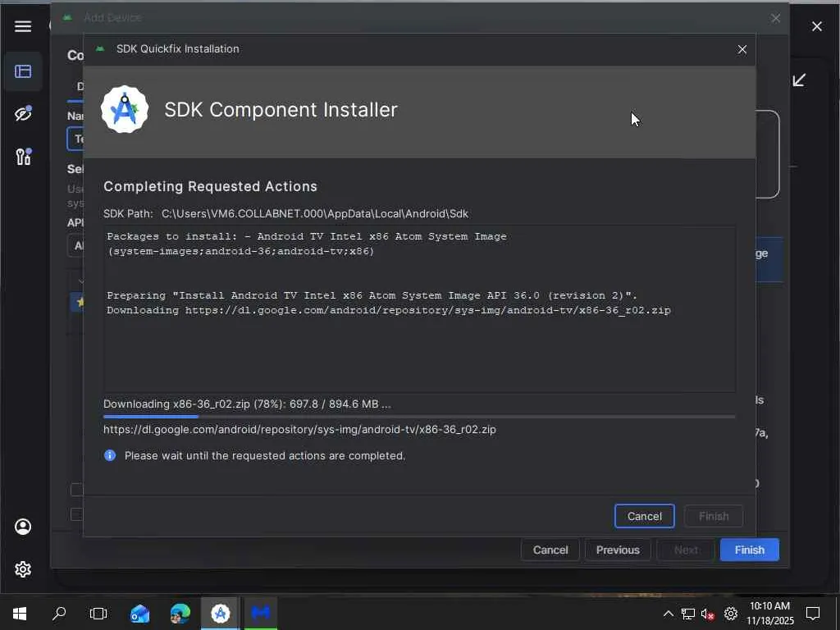Screen dimensions: 840x630
Task: Cancel the SDK component installation
Action: (645, 516)
